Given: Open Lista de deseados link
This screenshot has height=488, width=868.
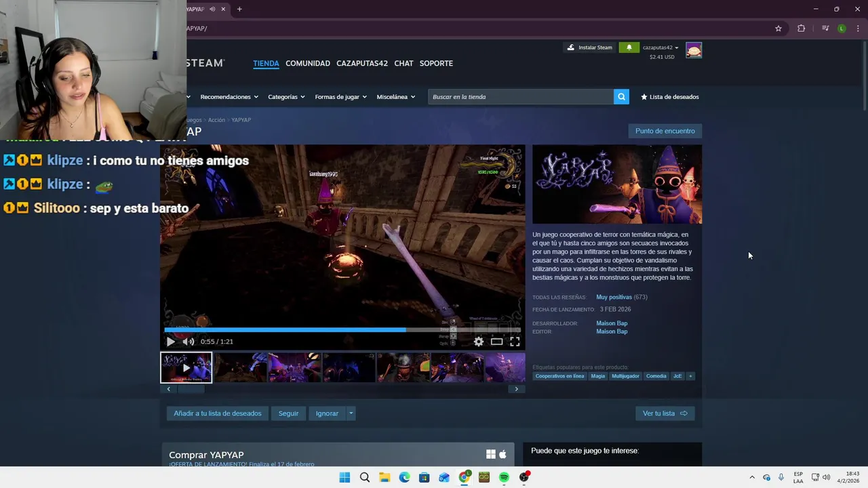Looking at the screenshot, I should (670, 97).
